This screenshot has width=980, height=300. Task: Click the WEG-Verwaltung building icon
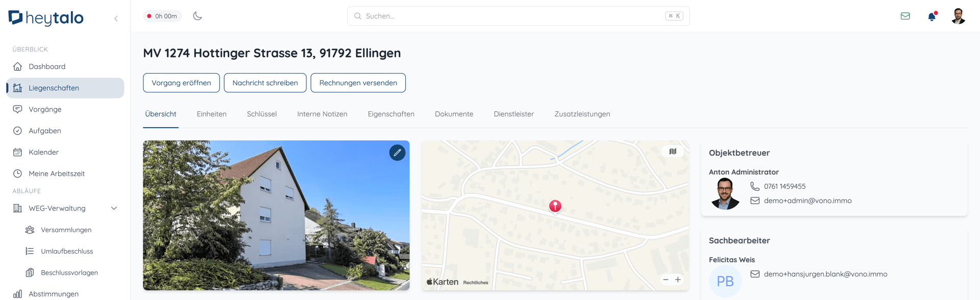(x=17, y=209)
